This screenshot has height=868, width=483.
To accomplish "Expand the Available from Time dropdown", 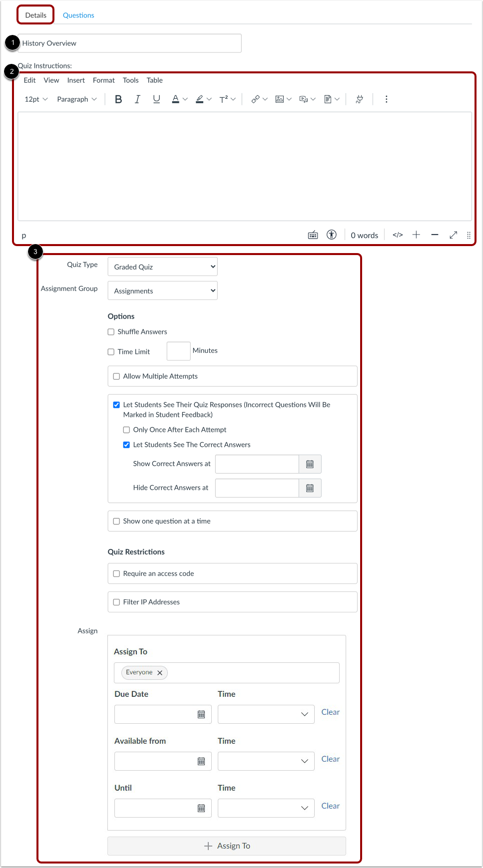I will point(266,761).
